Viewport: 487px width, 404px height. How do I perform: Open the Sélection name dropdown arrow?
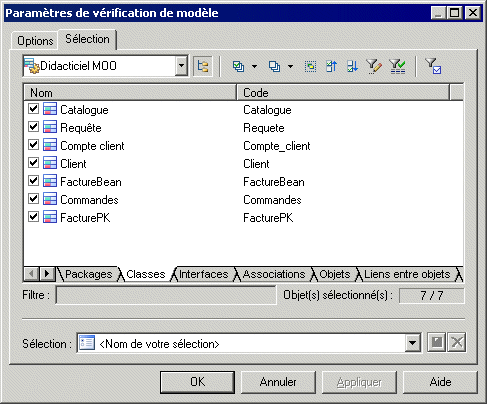click(412, 342)
